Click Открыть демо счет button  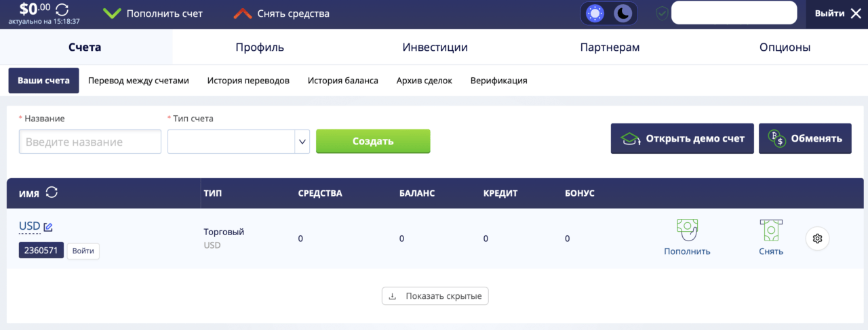click(x=682, y=138)
